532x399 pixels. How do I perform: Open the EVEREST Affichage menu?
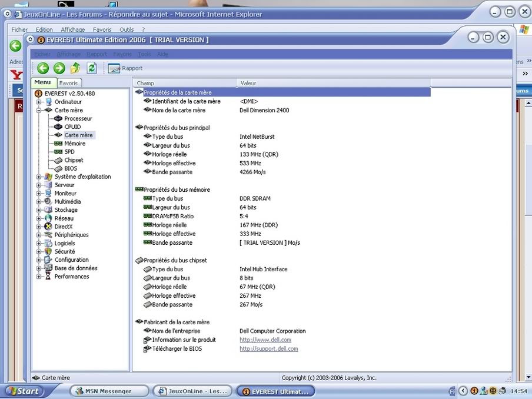[69, 54]
